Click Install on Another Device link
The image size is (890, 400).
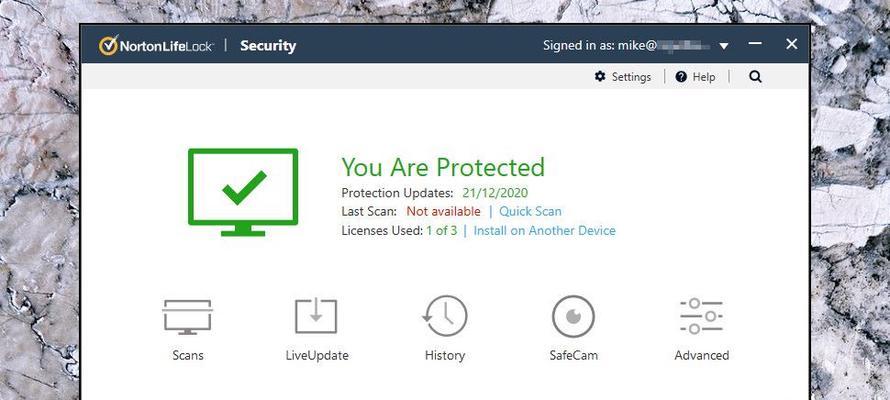point(544,230)
